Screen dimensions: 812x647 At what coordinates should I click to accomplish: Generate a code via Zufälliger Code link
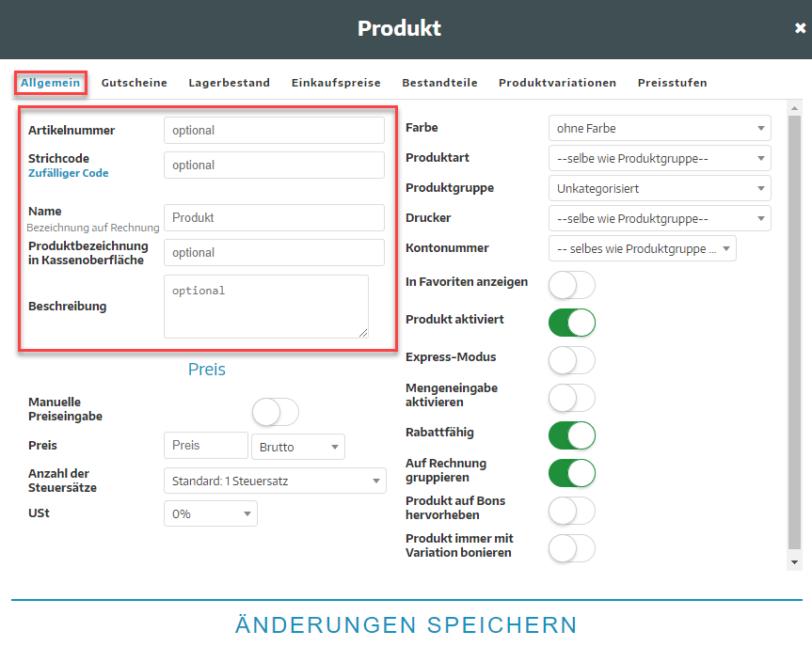(69, 173)
